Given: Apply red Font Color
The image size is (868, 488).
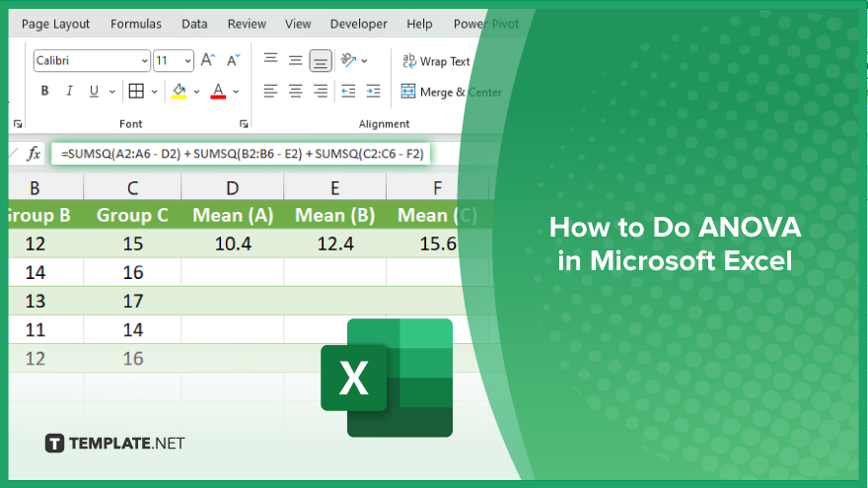Looking at the screenshot, I should coord(218,92).
